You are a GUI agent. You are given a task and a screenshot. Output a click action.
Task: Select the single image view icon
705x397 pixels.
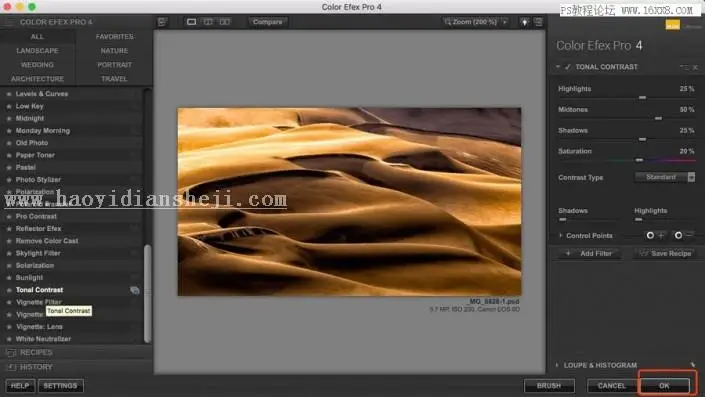tap(192, 22)
